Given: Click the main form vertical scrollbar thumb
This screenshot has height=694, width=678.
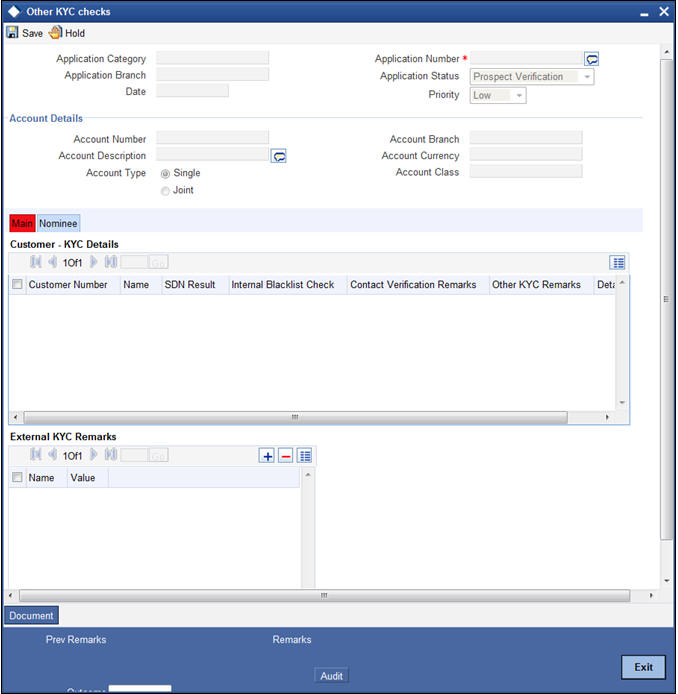Looking at the screenshot, I should click(666, 299).
